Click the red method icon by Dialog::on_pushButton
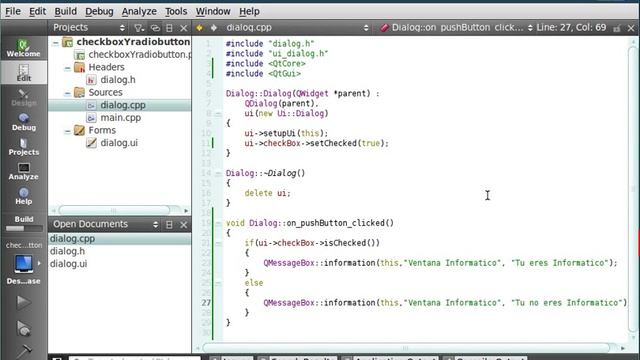640x360 pixels. click(x=384, y=28)
